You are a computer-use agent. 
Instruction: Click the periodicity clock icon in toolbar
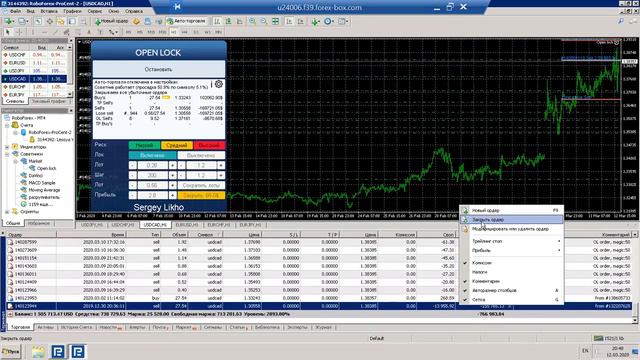coord(329,21)
